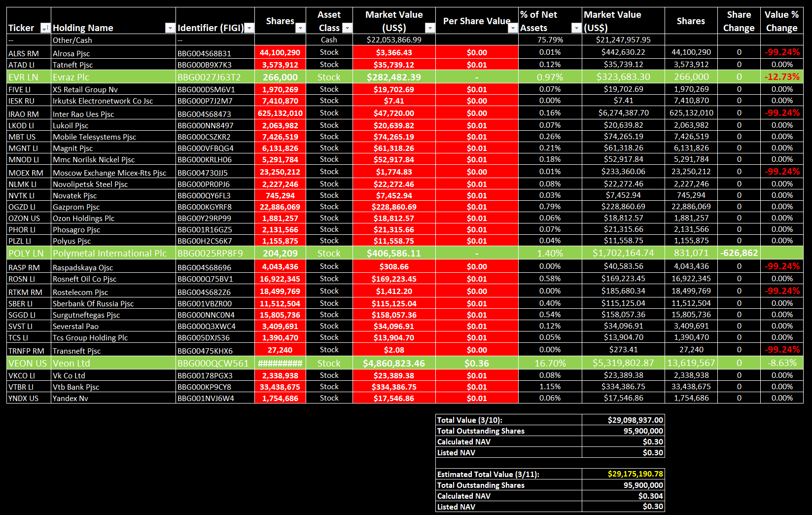812x515 pixels.
Task: Click the 16.70% net assets cell
Action: pyautogui.click(x=550, y=363)
